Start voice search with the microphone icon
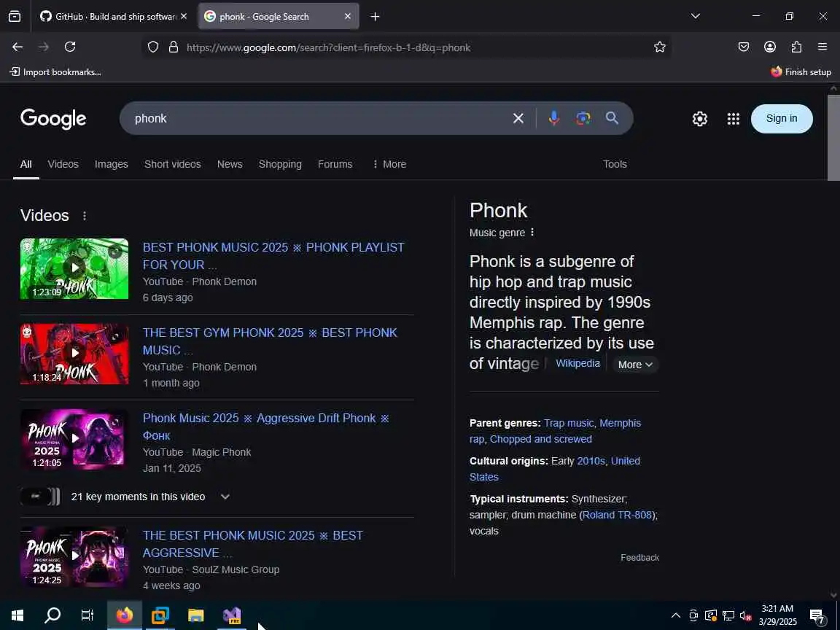840x630 pixels. coord(554,118)
